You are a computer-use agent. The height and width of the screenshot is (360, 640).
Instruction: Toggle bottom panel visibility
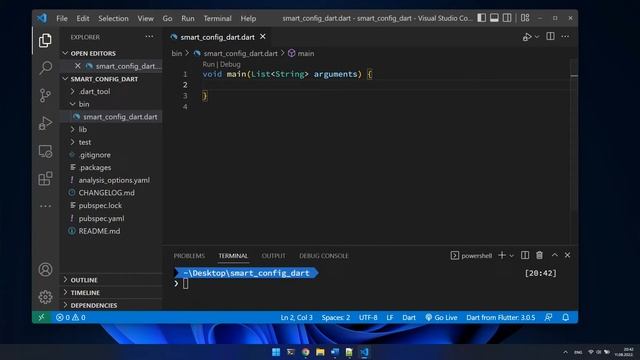click(x=494, y=18)
